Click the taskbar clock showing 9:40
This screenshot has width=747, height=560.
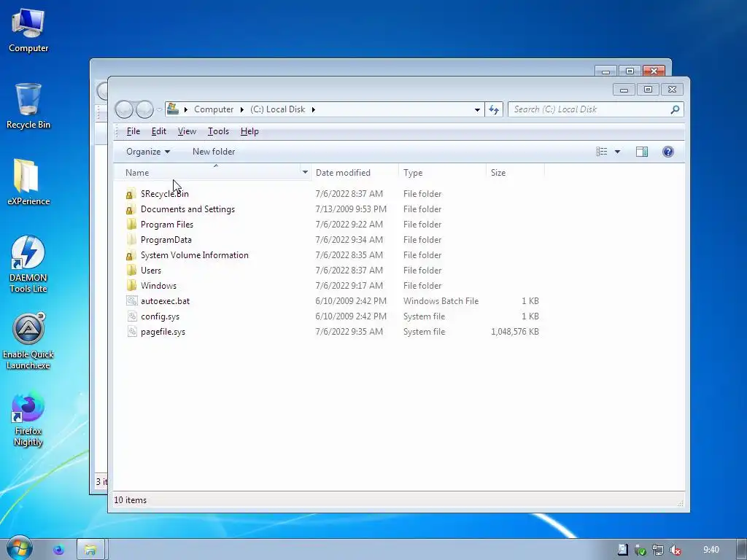click(x=711, y=550)
